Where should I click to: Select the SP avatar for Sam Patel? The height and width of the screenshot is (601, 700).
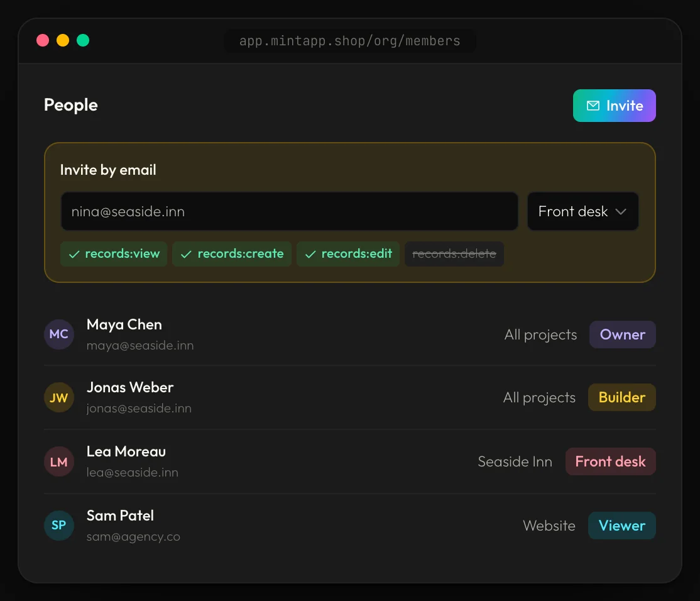[59, 525]
